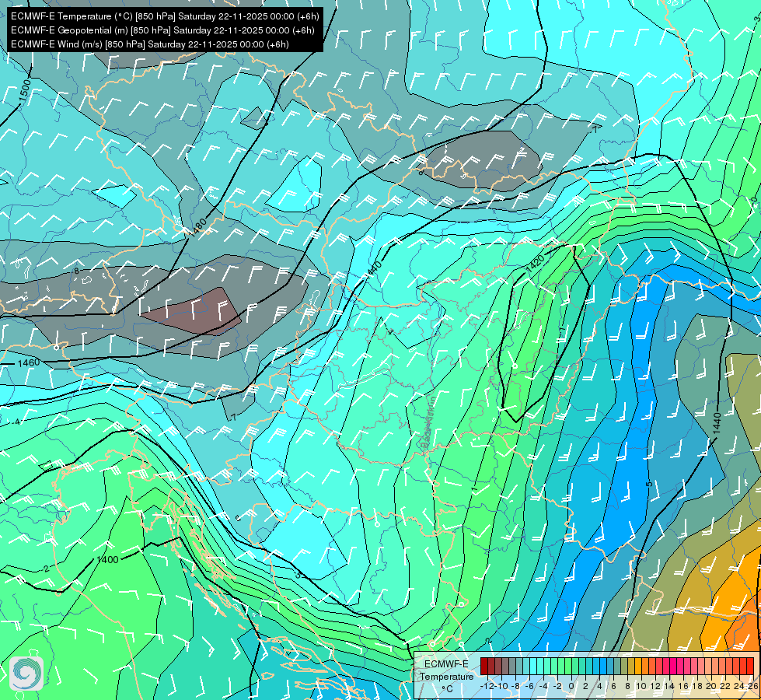This screenshot has height=700, width=761.
Task: Click the 1500 geopotential contour label
Action: click(x=25, y=91)
